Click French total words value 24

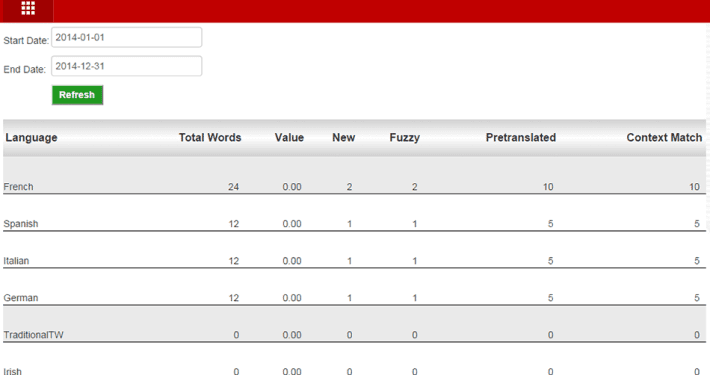[233, 187]
